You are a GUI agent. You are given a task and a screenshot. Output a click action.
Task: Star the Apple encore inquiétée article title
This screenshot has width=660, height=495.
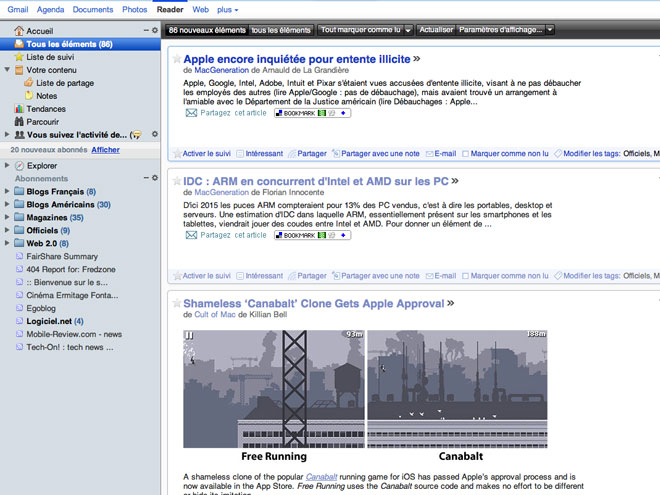(177, 59)
